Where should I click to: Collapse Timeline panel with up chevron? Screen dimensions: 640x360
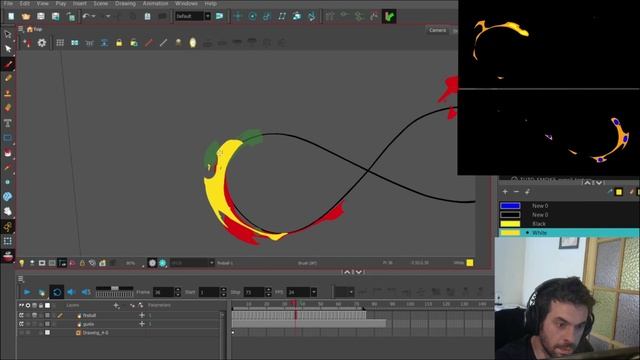(x=347, y=272)
